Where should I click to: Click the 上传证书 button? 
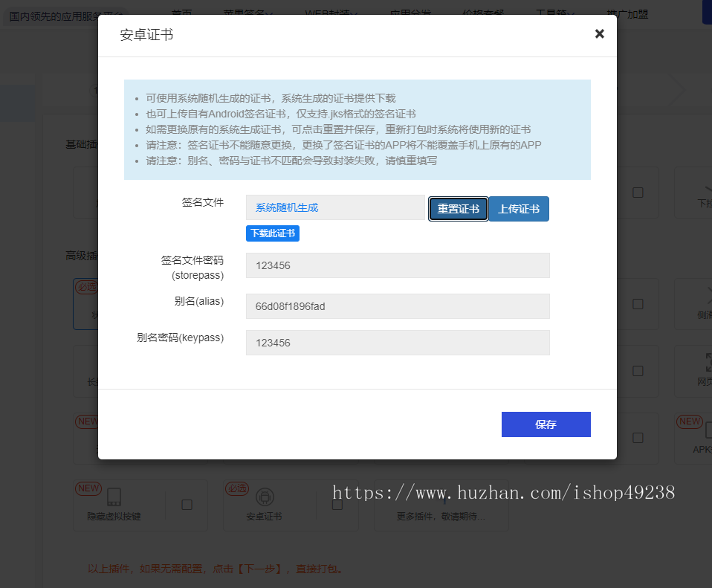point(519,209)
